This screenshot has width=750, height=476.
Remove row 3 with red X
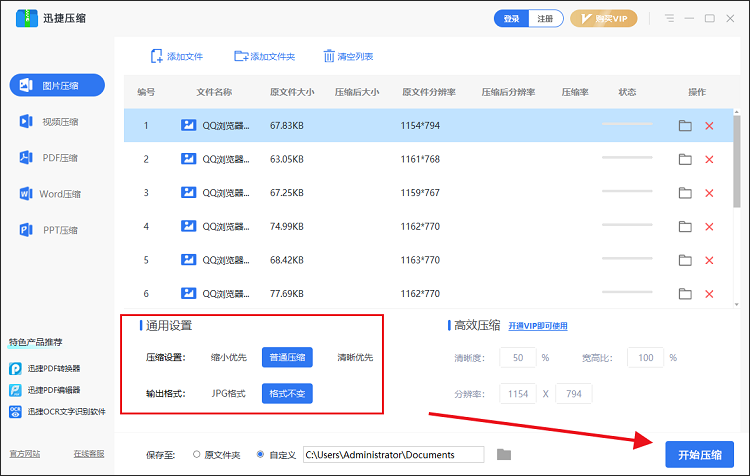709,193
